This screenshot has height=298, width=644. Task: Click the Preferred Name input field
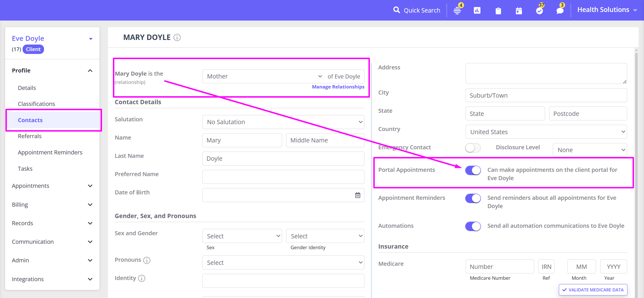click(x=283, y=177)
